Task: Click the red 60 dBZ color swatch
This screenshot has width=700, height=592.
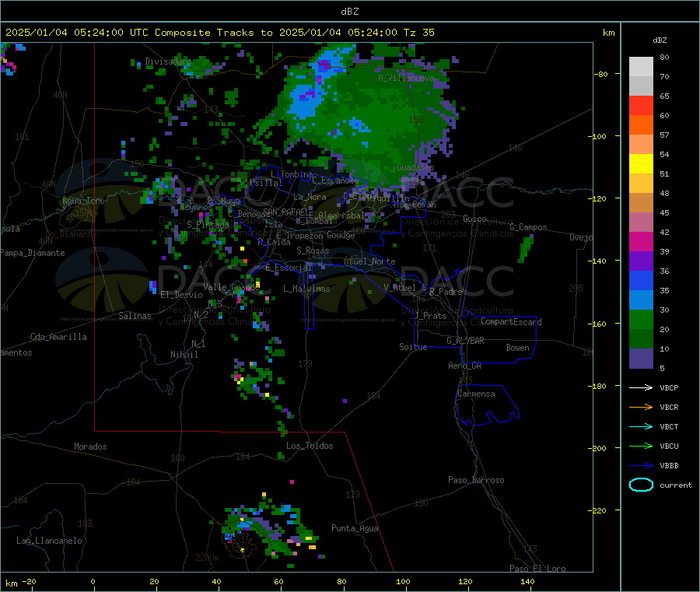Action: click(x=641, y=106)
